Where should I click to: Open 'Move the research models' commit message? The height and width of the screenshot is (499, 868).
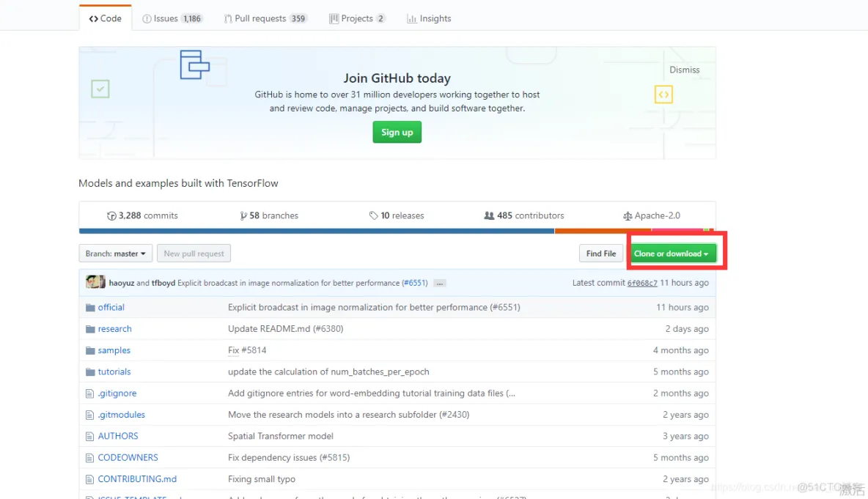tap(349, 415)
